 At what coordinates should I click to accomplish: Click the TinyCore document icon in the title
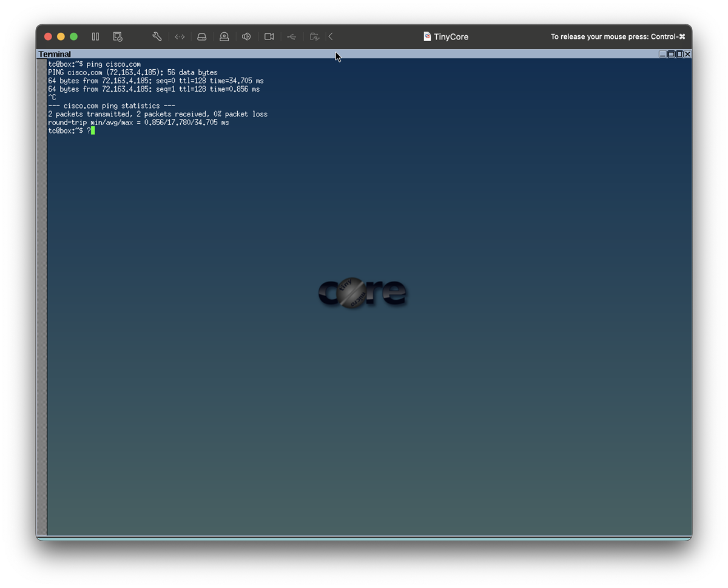coord(427,36)
